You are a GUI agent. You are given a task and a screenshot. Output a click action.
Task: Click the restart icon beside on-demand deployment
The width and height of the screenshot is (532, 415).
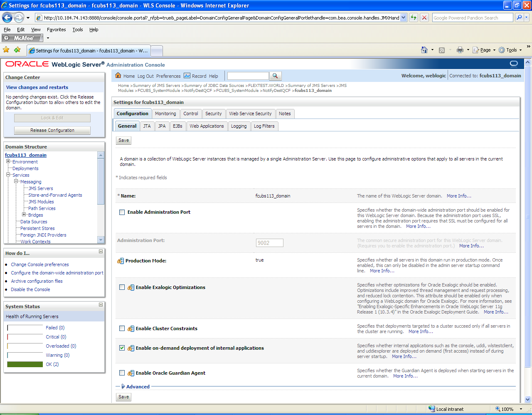(x=131, y=348)
